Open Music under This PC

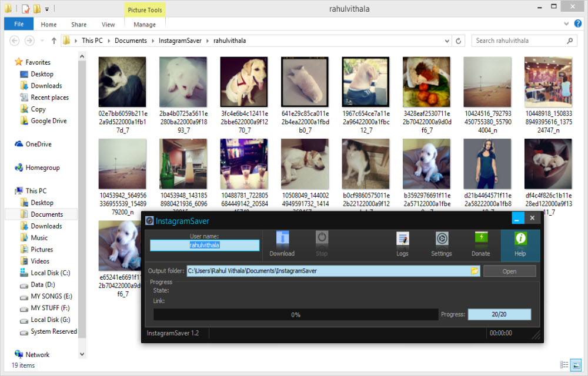[x=39, y=237]
